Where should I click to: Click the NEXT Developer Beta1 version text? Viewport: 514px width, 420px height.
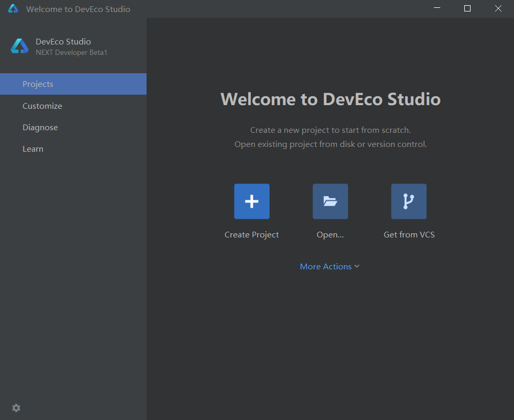72,52
